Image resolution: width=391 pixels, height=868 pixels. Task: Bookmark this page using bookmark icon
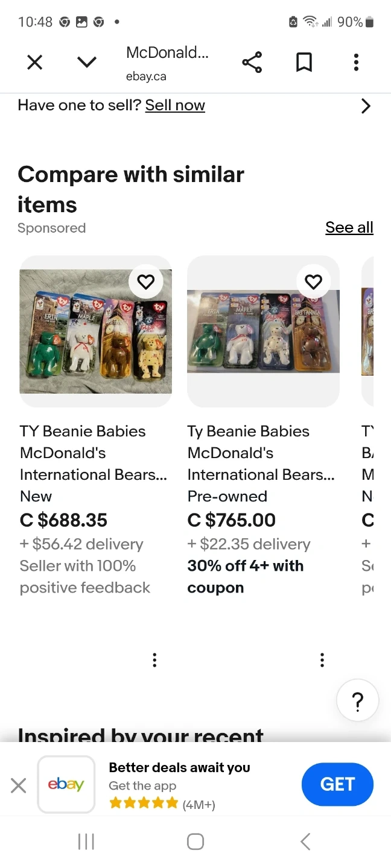coord(304,62)
